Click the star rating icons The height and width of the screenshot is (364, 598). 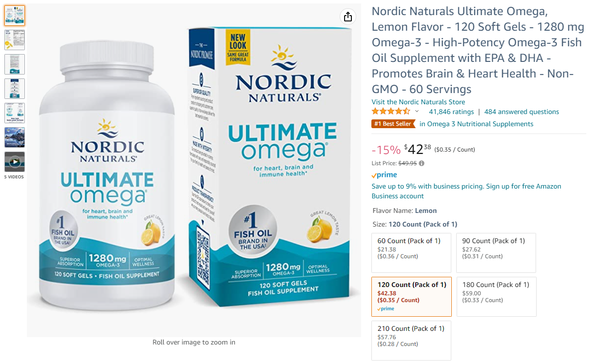click(391, 112)
